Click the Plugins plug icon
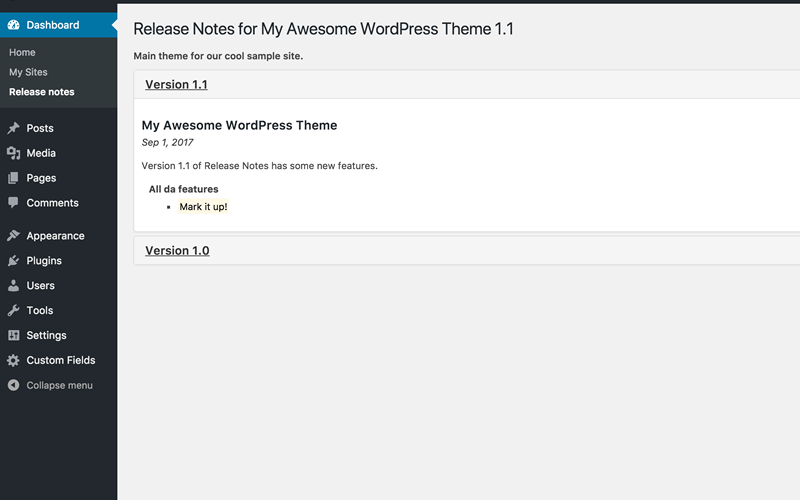 (x=14, y=261)
